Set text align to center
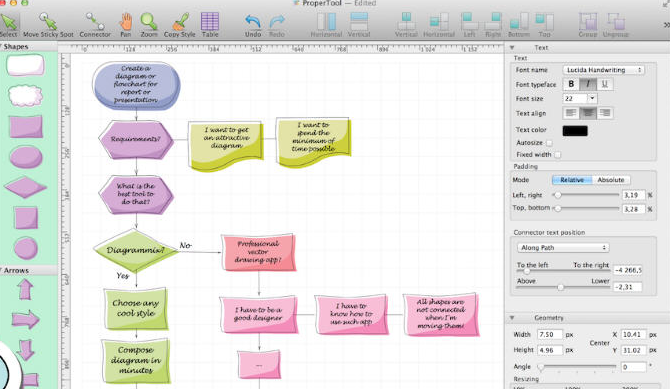This screenshot has width=670, height=389. point(588,113)
